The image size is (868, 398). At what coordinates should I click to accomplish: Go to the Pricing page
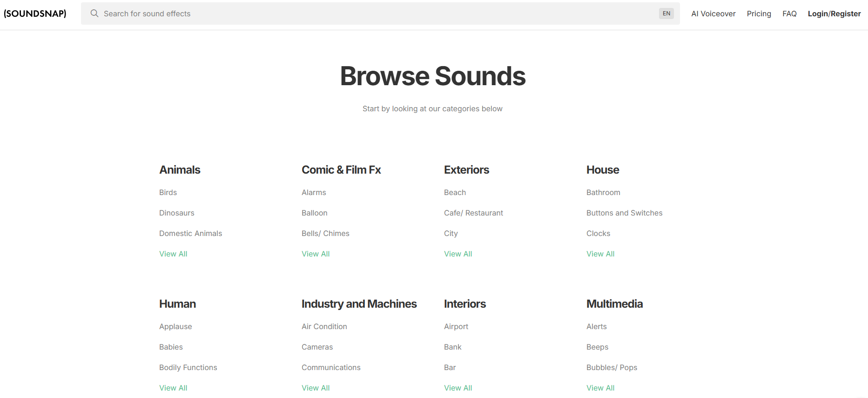759,13
